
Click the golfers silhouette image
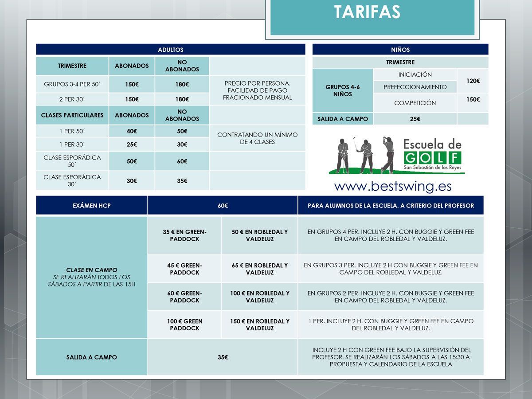click(x=365, y=156)
